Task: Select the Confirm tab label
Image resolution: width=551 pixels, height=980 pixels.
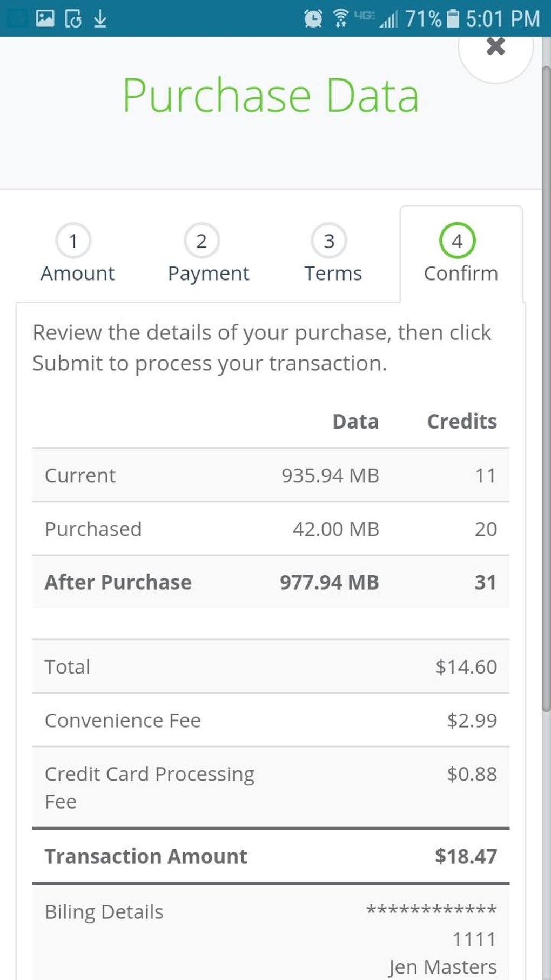Action: [x=460, y=274]
